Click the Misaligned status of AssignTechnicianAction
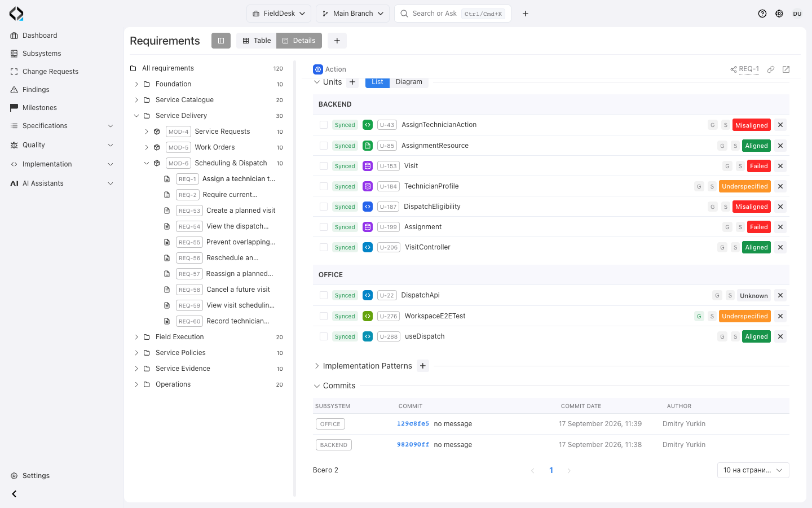 point(752,125)
